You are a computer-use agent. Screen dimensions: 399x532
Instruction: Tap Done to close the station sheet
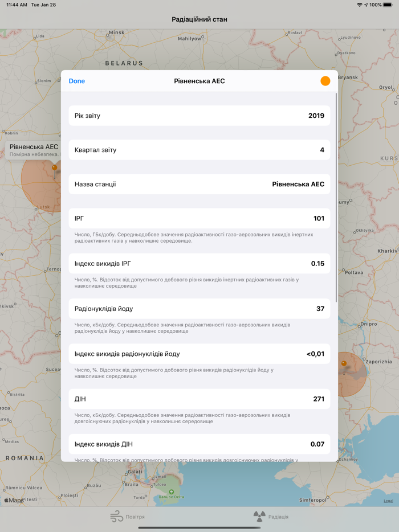pos(77,81)
